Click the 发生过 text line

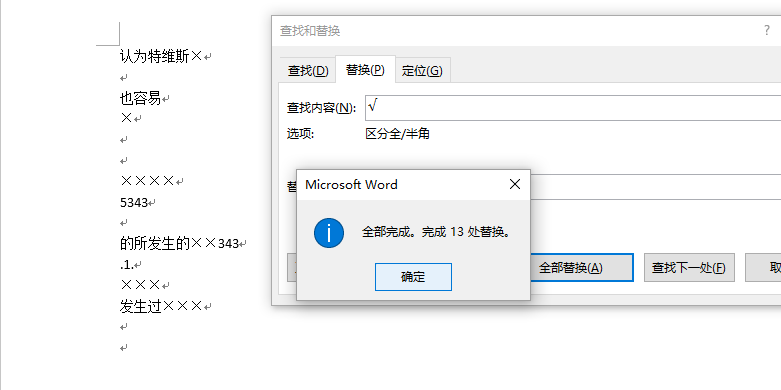point(141,306)
